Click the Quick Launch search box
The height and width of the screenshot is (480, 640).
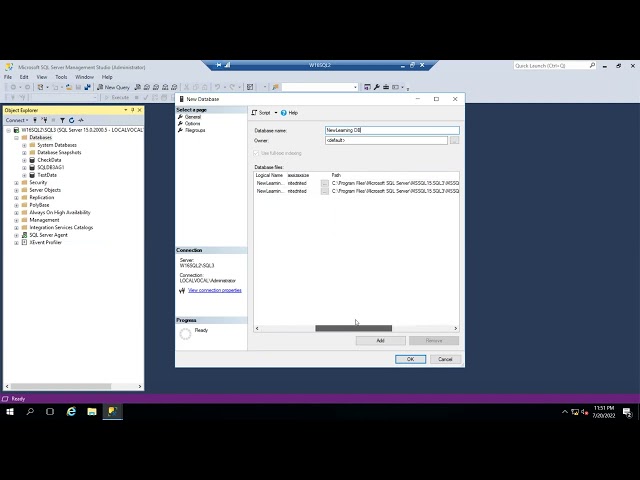click(554, 66)
